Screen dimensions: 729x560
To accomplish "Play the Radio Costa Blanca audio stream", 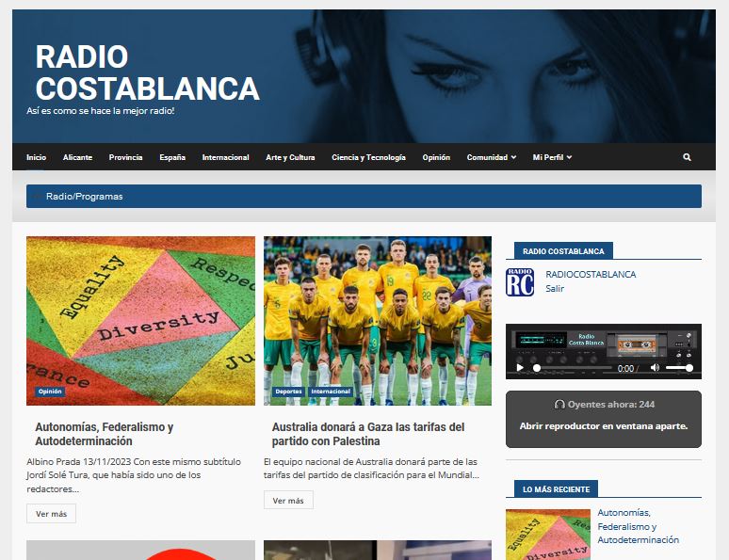I will coord(520,368).
